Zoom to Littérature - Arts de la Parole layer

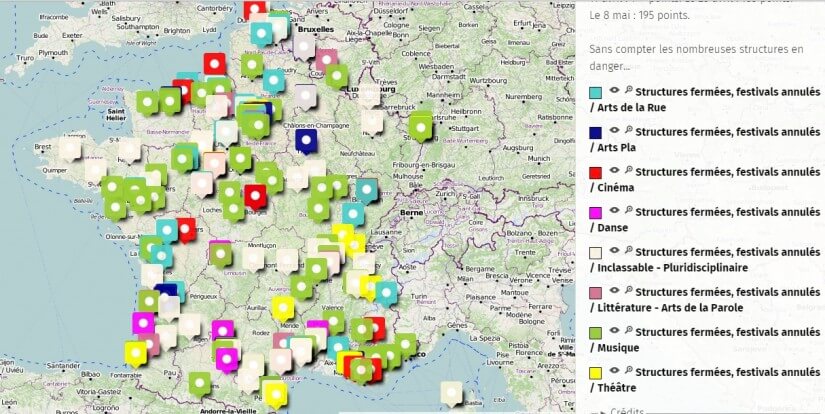click(628, 290)
